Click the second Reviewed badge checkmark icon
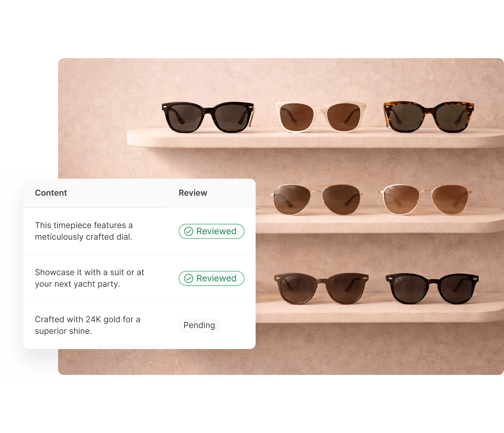Image resolution: width=504 pixels, height=433 pixels. (189, 278)
